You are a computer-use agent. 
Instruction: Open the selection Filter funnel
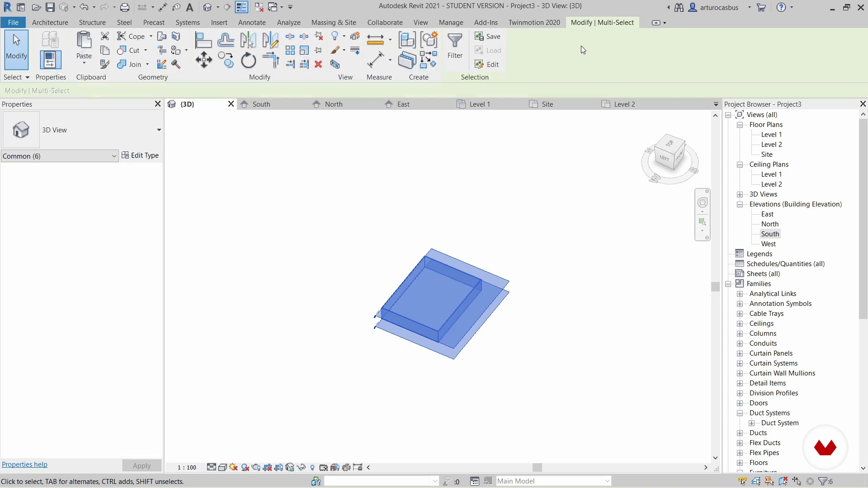[455, 46]
